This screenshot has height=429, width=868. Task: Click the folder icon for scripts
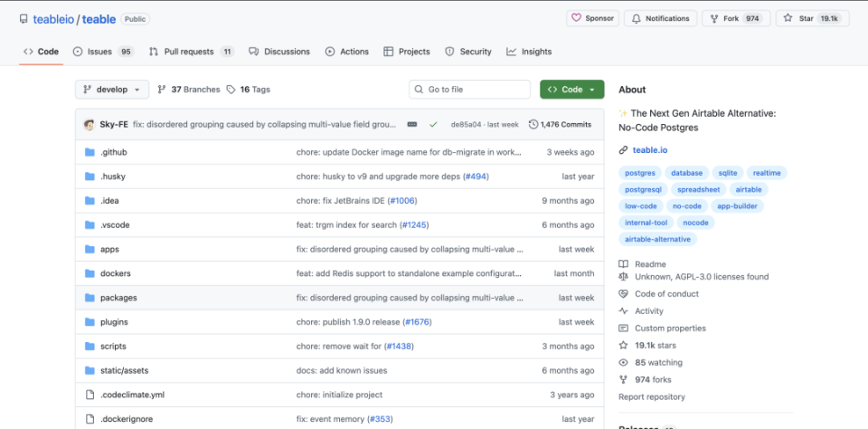[90, 347]
